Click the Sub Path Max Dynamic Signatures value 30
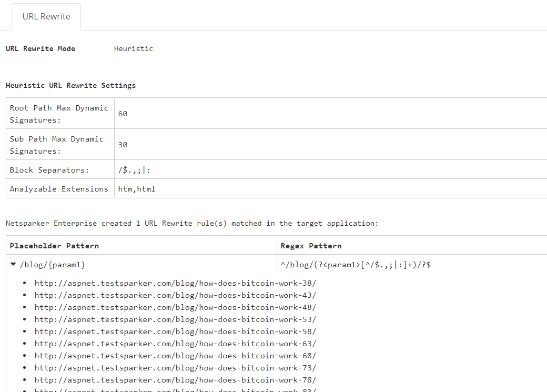547x392 pixels. tap(122, 145)
